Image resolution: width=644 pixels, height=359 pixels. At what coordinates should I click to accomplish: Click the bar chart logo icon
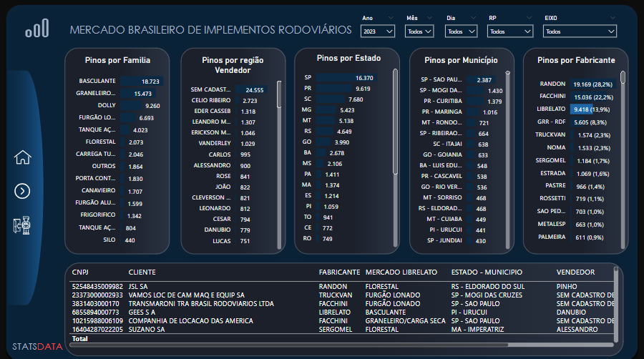pyautogui.click(x=37, y=29)
